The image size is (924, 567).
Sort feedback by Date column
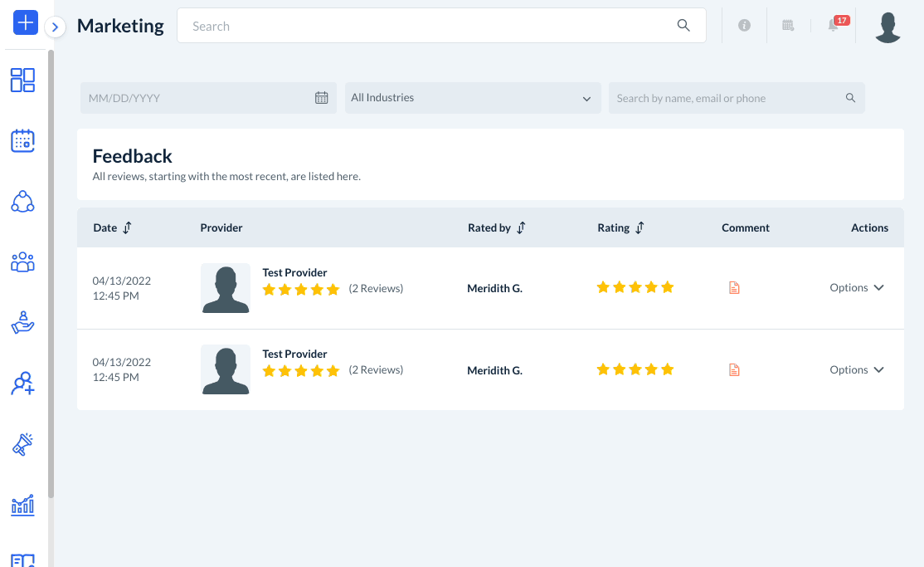coord(127,227)
